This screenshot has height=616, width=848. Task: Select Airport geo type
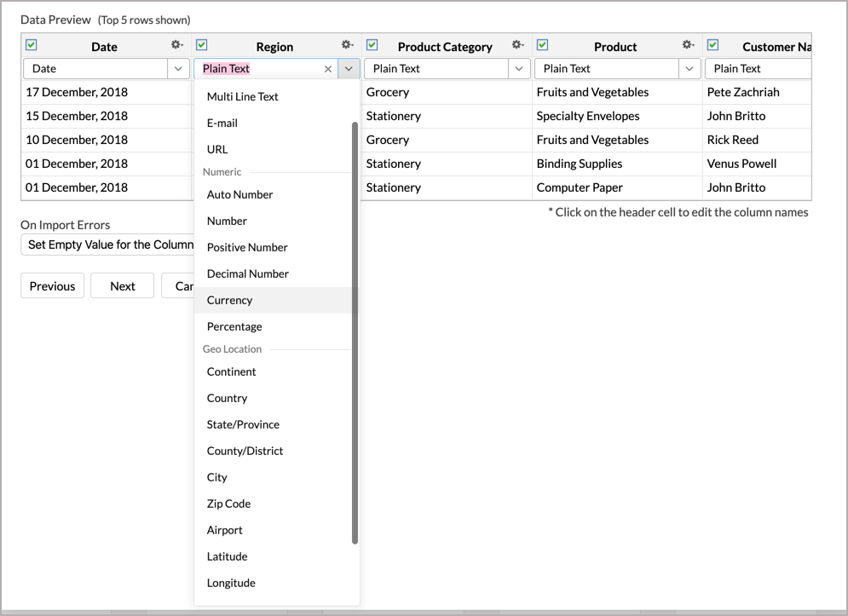273,531
